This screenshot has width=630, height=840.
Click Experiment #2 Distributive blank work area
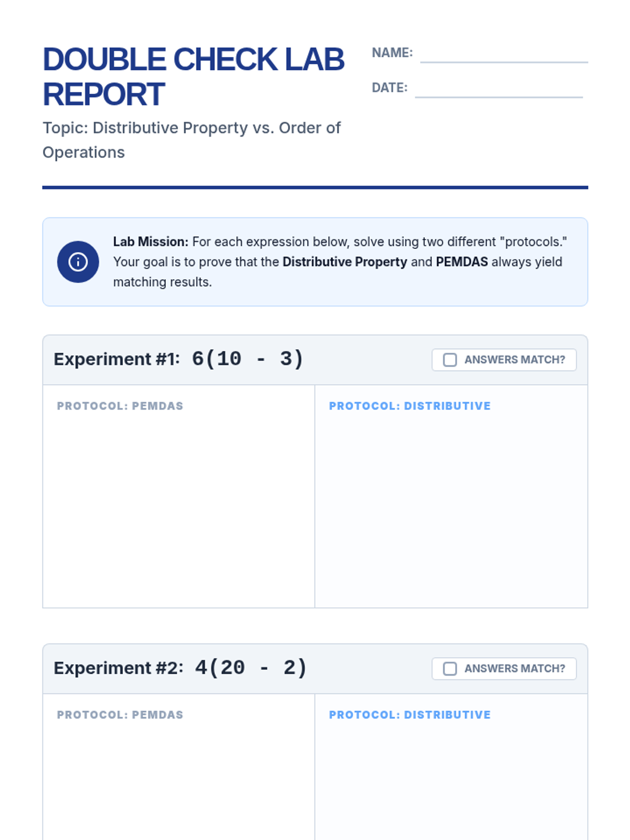451,782
